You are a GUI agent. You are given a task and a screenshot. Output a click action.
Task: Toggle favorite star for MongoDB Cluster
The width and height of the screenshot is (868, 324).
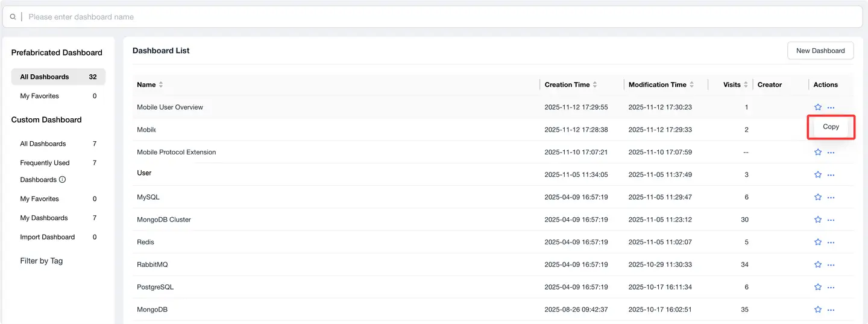[x=818, y=220]
